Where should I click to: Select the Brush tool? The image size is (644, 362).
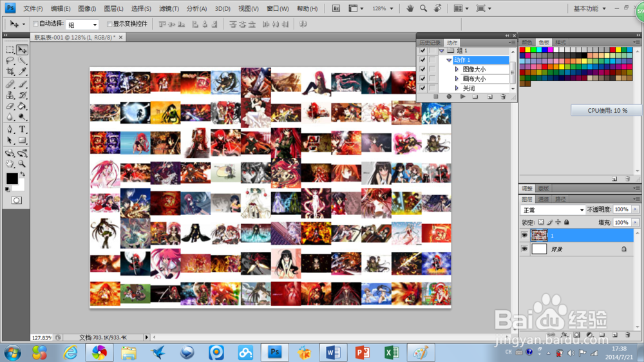point(22,84)
